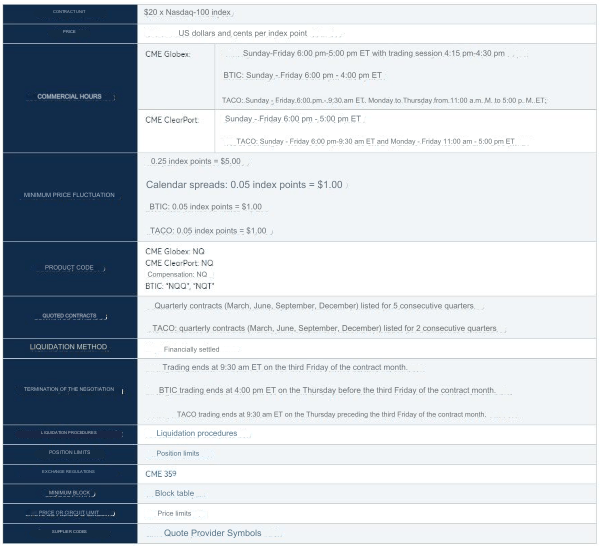
Task: Click the Calendar spreads tick value line
Action: point(244,185)
